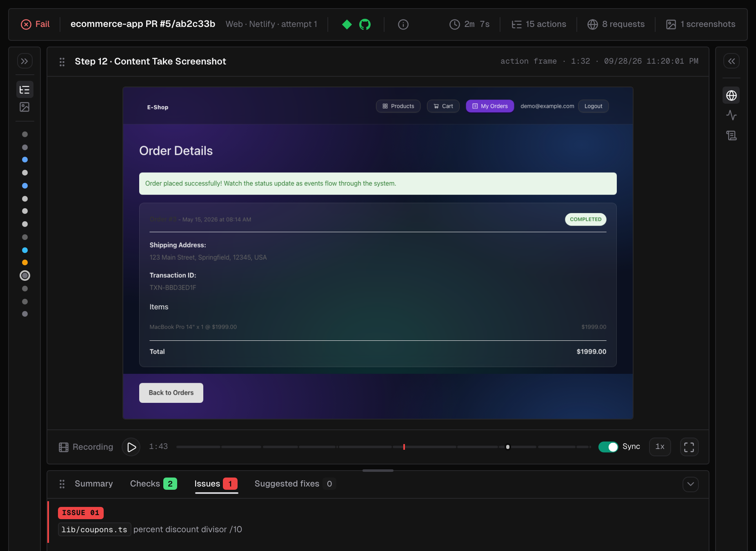Screen dimensions: 756x551
Task: Enter fullscreen recording view
Action: pos(689,447)
